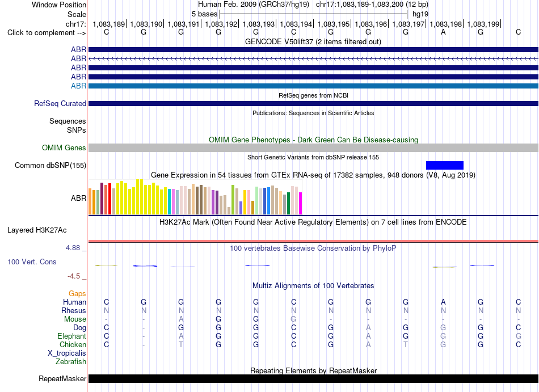Open the blue dbSNP variant item

(x=444, y=165)
